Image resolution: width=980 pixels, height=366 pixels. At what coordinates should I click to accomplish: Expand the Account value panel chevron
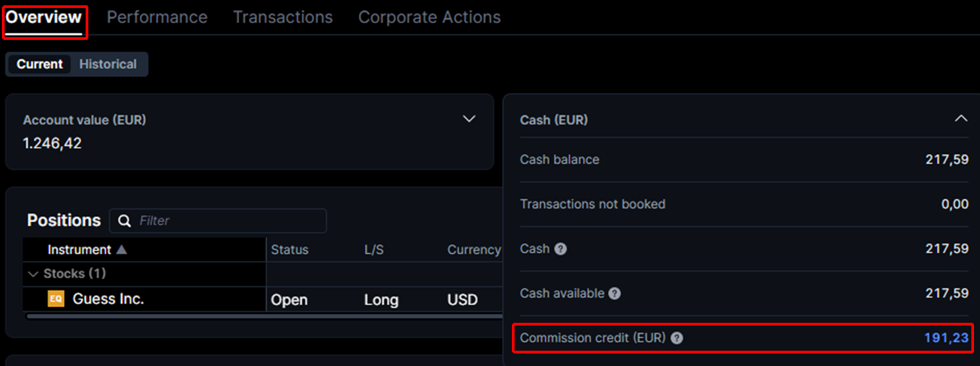pyautogui.click(x=469, y=119)
